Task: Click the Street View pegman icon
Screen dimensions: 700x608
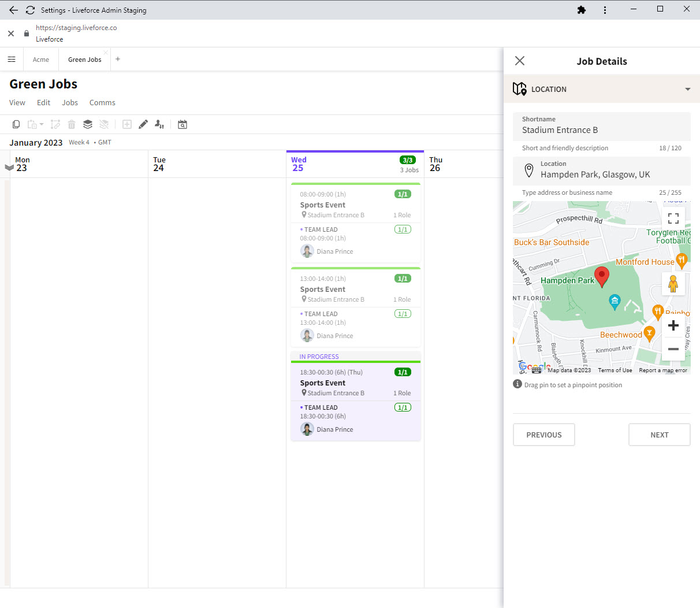Action: [673, 284]
